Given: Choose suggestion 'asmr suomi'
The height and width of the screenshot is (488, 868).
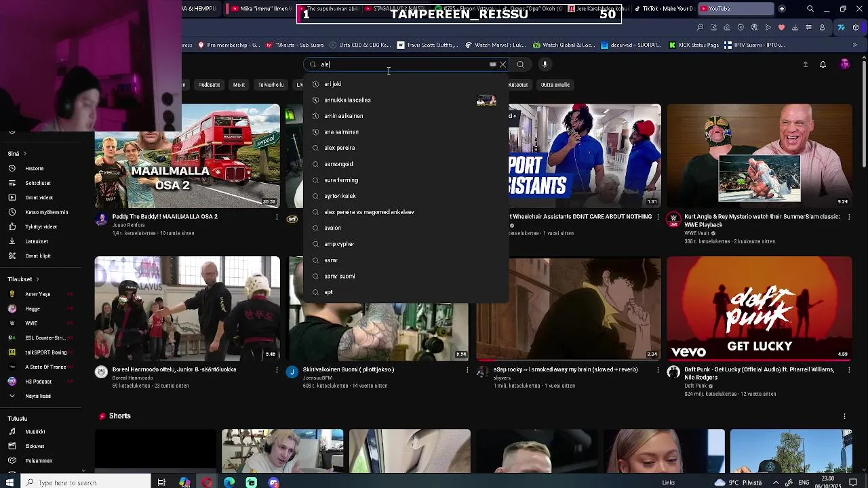Looking at the screenshot, I should [x=406, y=277].
